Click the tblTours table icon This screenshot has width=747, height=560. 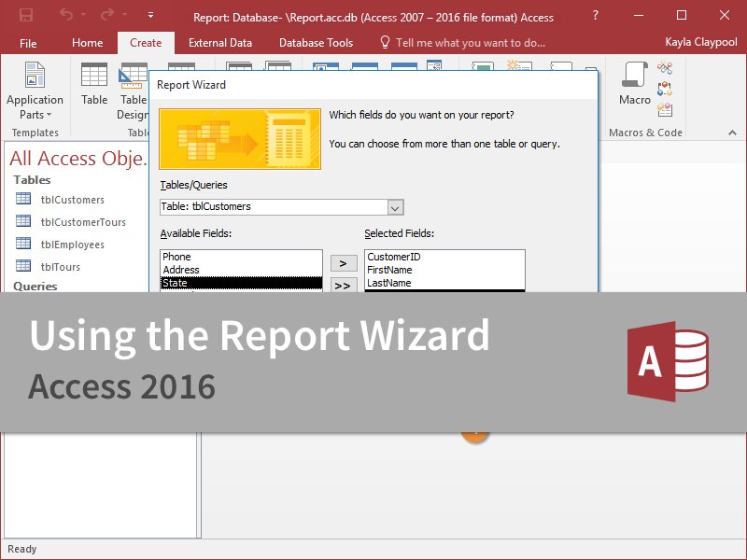coord(23,266)
